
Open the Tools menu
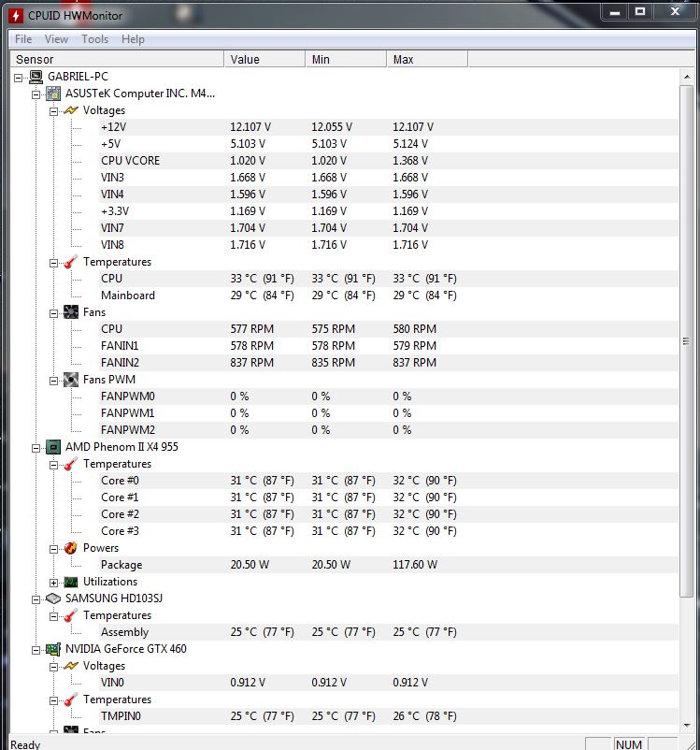click(94, 39)
